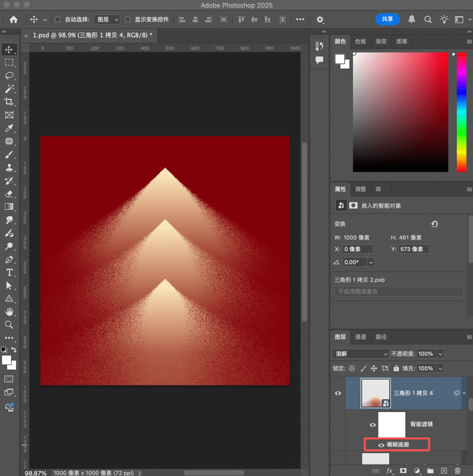Hide the 三角形 1 拷贝 4 layer
Image resolution: width=473 pixels, height=476 pixels.
[338, 393]
